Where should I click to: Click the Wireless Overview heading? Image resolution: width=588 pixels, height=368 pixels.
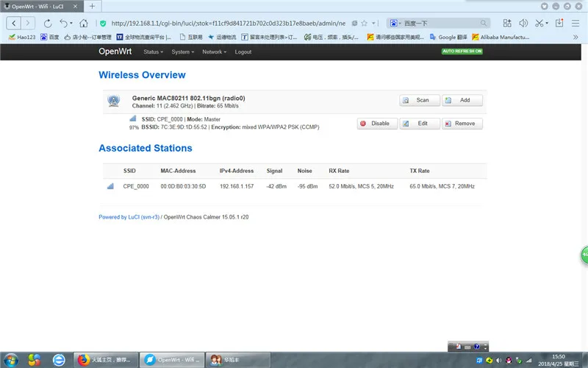(142, 75)
